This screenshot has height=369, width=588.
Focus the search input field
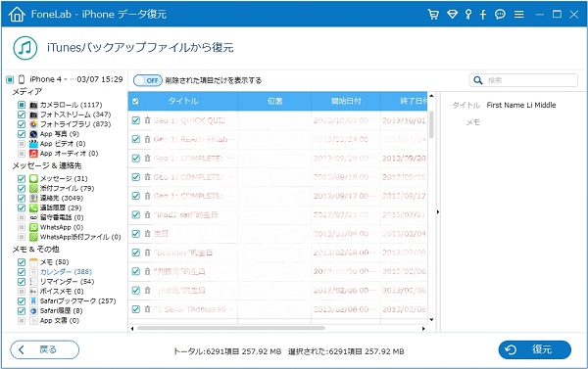(523, 80)
